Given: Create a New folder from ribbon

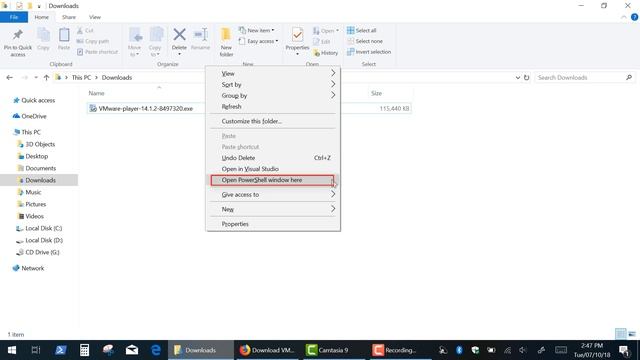Looking at the screenshot, I should (226, 42).
